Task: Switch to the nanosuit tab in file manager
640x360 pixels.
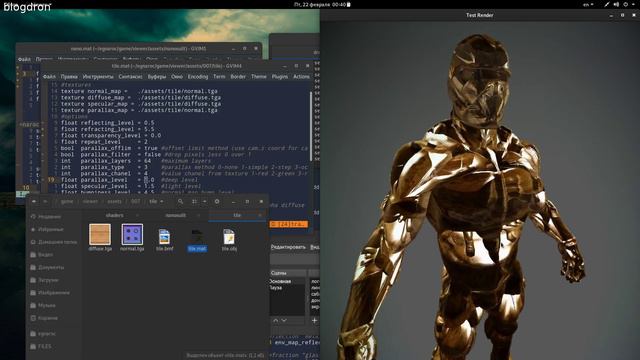Action: pos(176,215)
